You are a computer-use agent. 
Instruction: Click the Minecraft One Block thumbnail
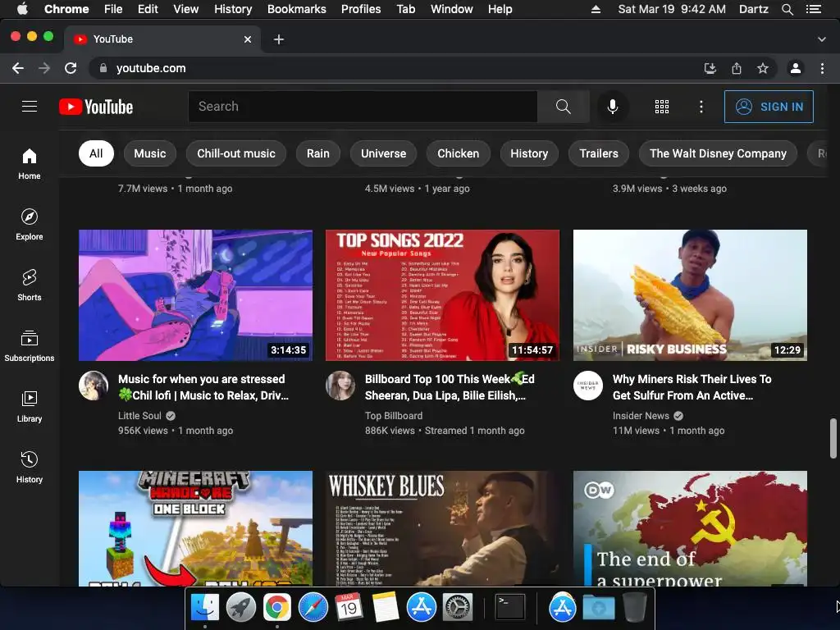(195, 528)
